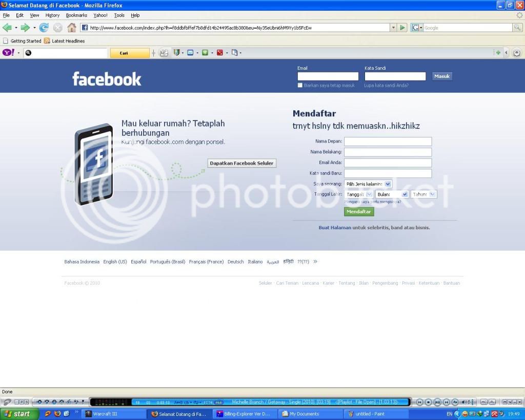Click the Email login input field

pyautogui.click(x=328, y=76)
